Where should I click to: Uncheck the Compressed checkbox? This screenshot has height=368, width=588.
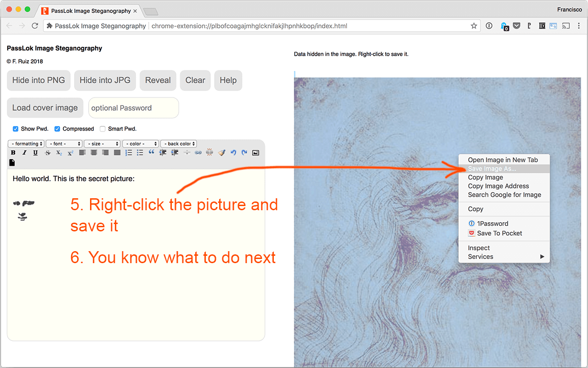[x=57, y=129]
